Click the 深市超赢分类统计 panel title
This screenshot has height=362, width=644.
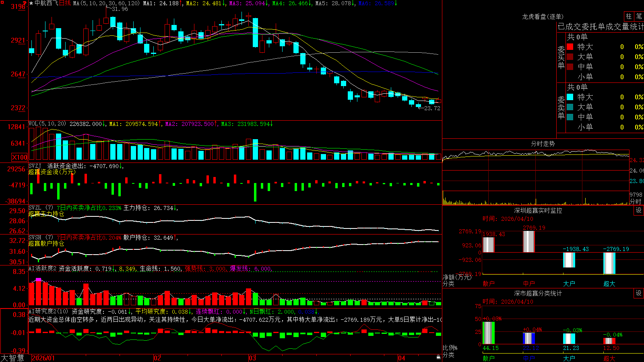538,293
